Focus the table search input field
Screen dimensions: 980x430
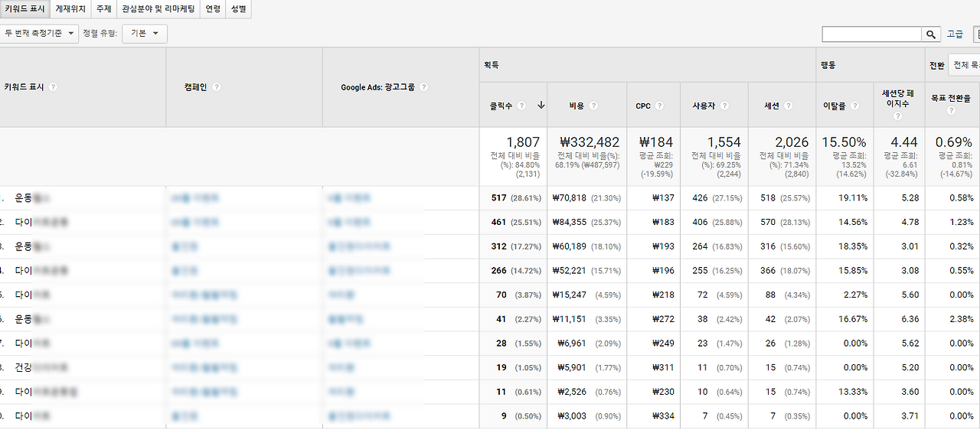pyautogui.click(x=872, y=34)
